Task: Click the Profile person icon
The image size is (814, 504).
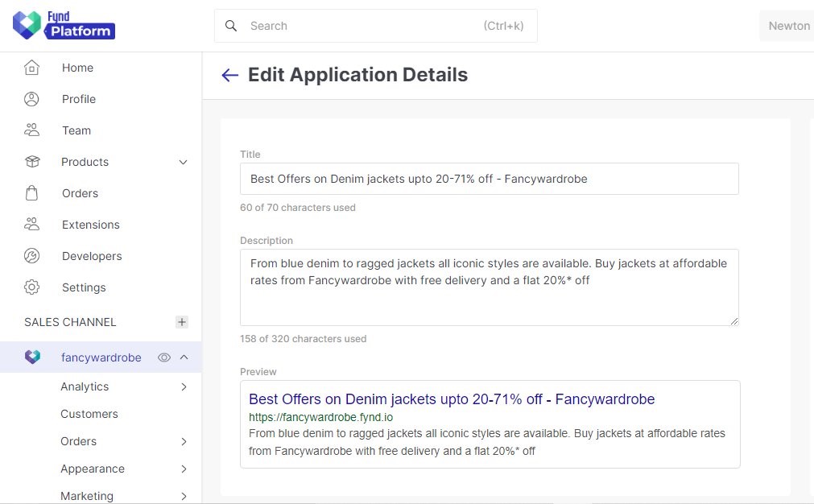Action: click(x=31, y=99)
